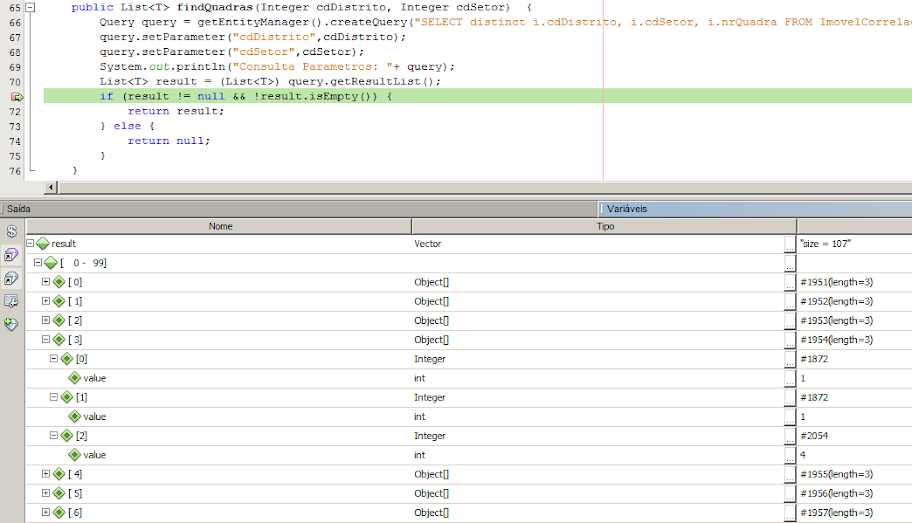912x523 pixels.
Task: Select the result variable diamond icon
Action: point(43,244)
